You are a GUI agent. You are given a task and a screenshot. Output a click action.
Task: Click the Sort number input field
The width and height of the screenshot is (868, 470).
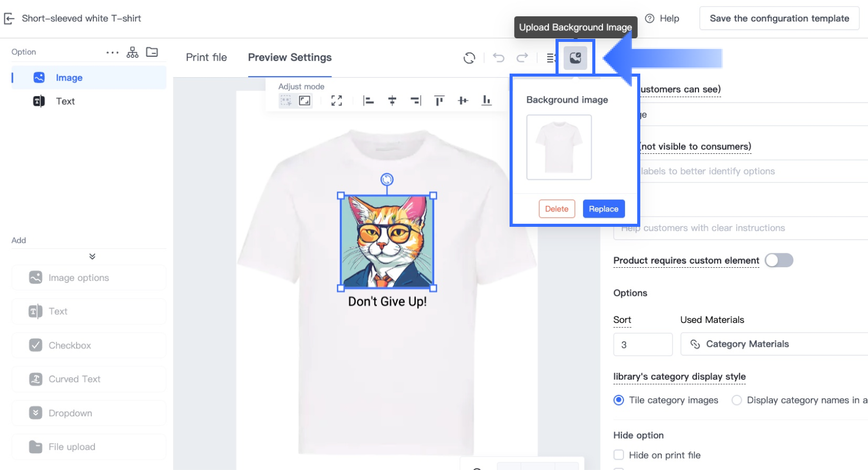coord(642,344)
